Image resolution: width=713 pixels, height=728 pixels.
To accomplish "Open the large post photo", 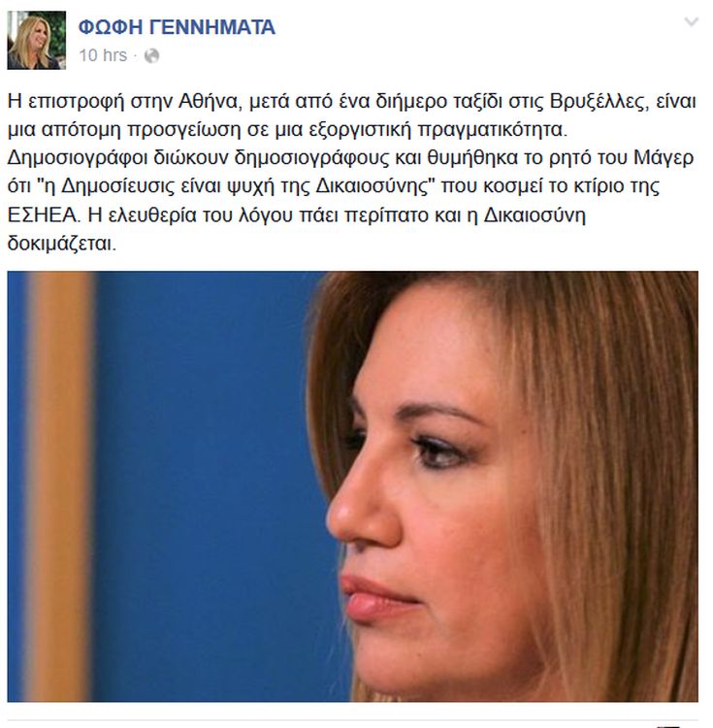I will (352, 486).
